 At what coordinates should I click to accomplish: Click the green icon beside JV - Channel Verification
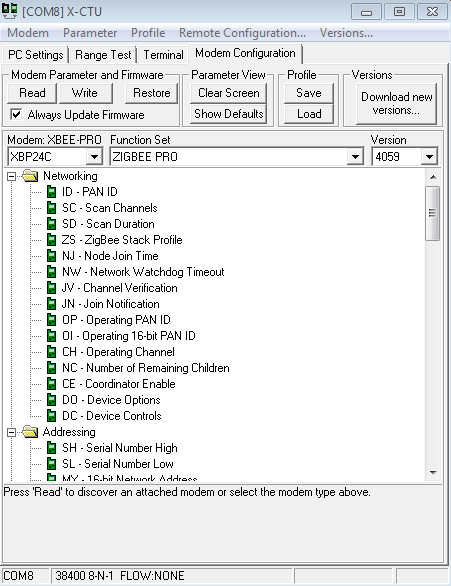point(51,288)
